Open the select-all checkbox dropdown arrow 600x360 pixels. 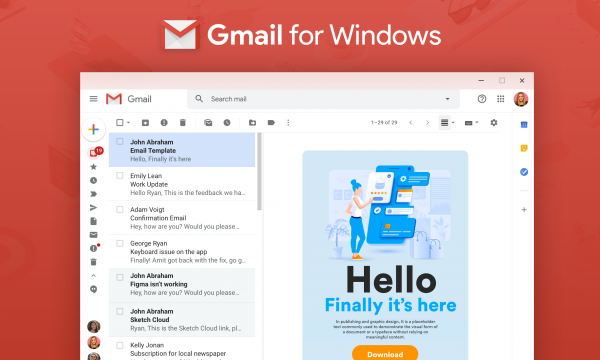129,122
